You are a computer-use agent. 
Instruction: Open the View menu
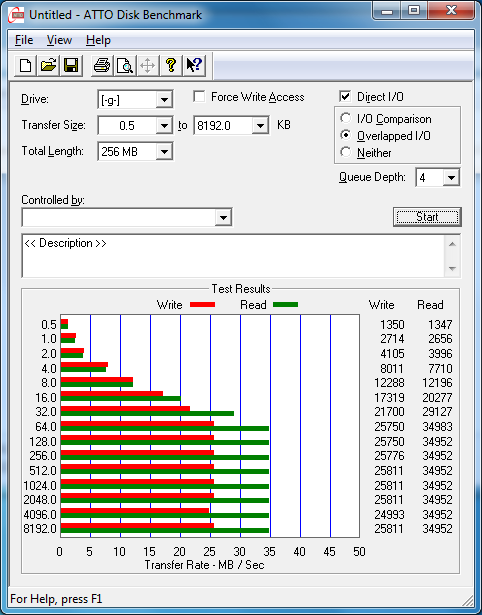59,40
